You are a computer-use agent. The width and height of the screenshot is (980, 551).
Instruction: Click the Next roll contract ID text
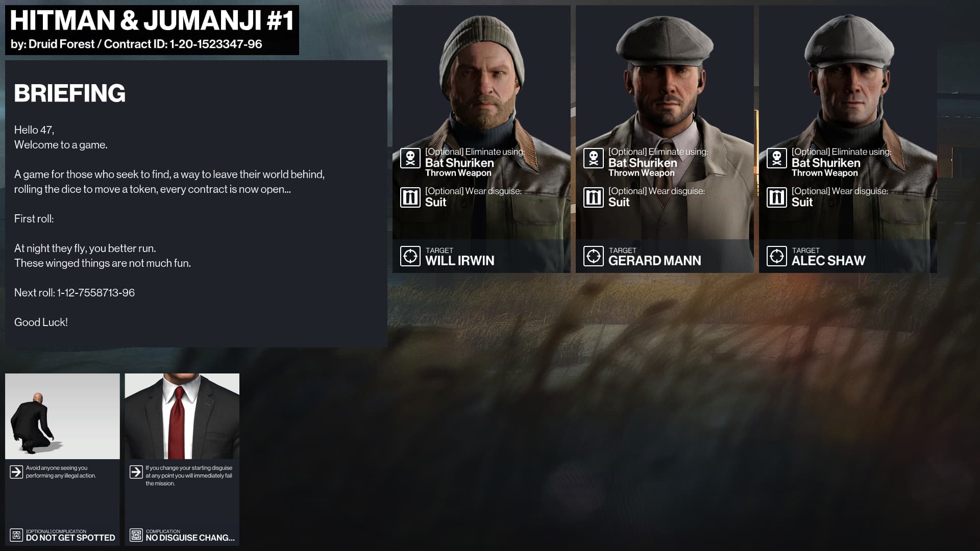point(96,293)
